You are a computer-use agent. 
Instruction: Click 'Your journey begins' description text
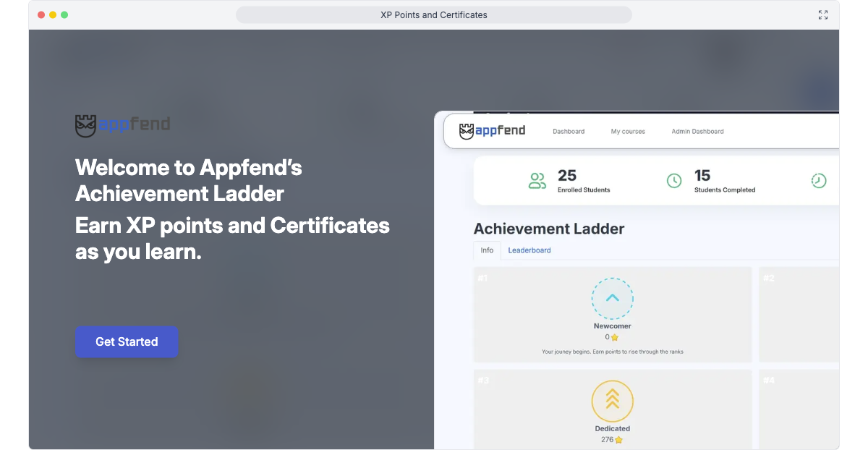pos(613,352)
